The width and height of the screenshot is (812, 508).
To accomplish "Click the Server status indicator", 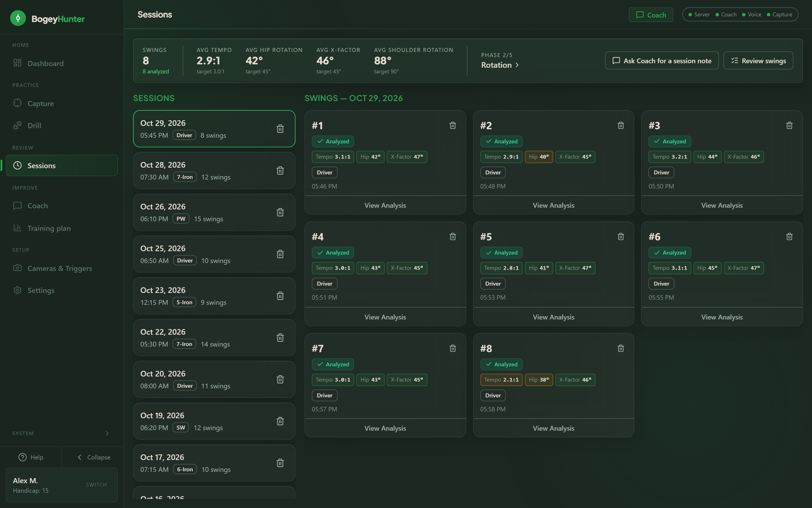I will click(699, 14).
